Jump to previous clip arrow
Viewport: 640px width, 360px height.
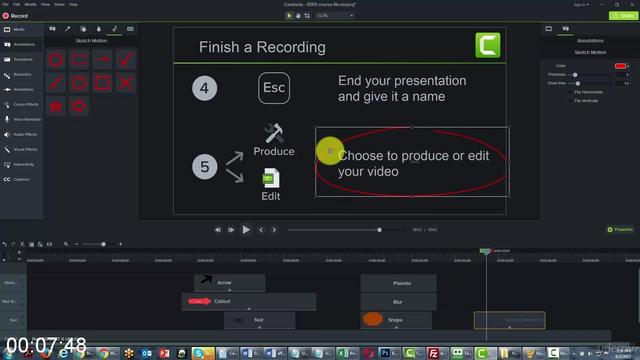click(x=261, y=230)
